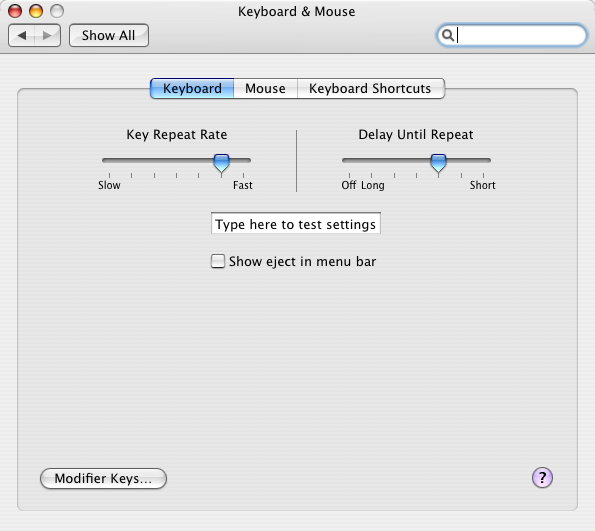Set Key Repeat Rate to Slow end
The image size is (595, 531).
click(109, 161)
